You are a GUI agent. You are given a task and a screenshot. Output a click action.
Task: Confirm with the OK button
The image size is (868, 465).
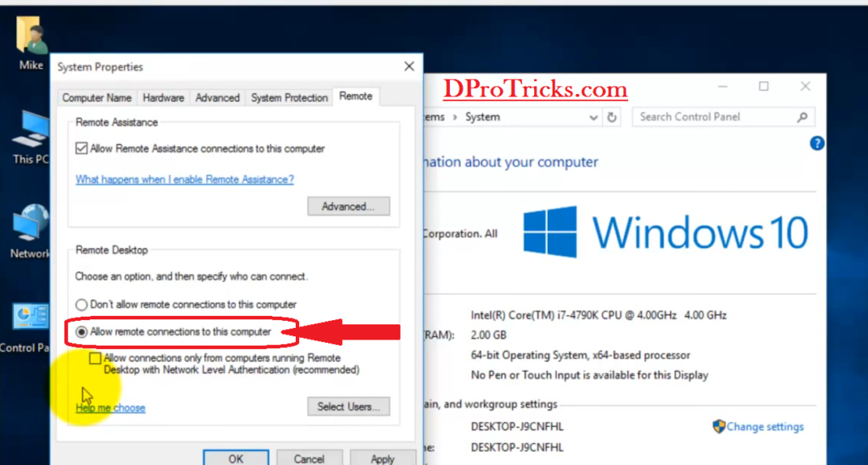point(236,458)
